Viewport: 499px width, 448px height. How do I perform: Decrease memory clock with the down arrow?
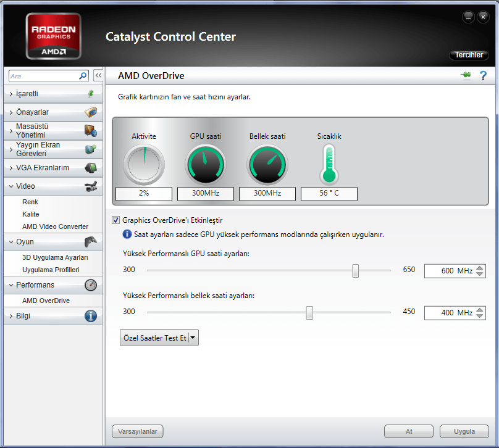tap(480, 316)
